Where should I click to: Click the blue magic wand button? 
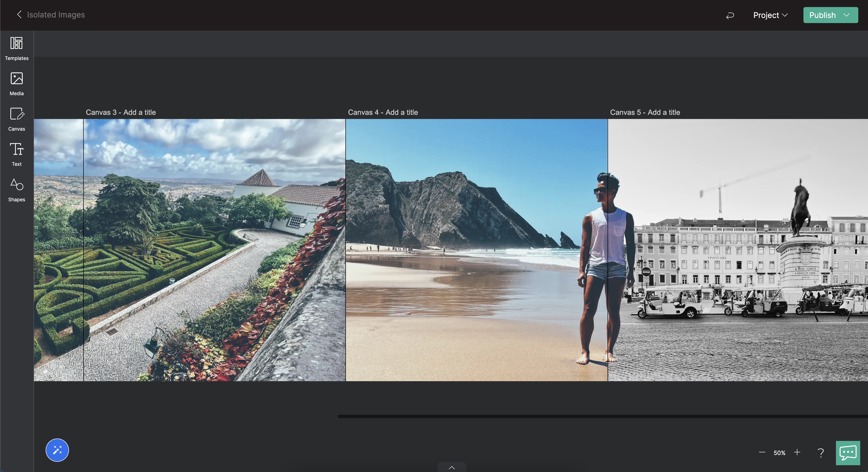[x=57, y=450]
